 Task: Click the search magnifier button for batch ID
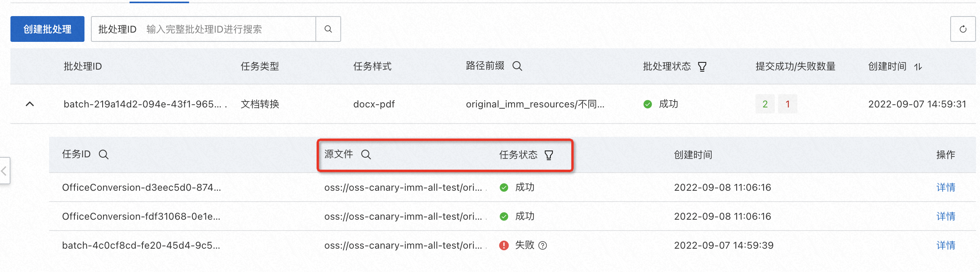(328, 29)
